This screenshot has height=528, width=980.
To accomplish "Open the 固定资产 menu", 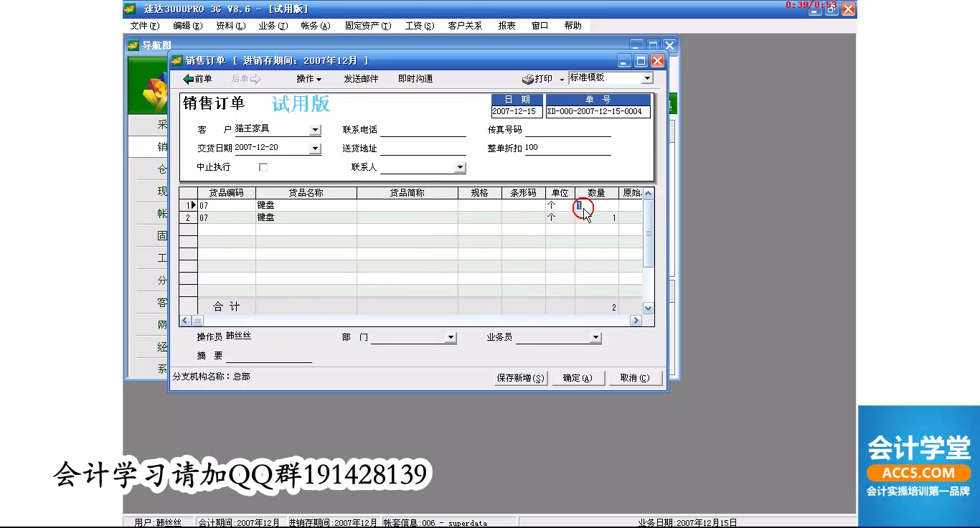I will point(367,25).
